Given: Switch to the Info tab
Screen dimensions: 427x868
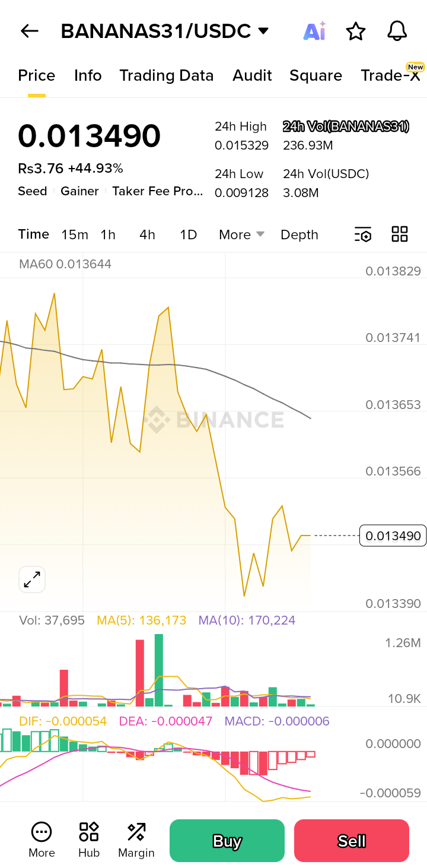Looking at the screenshot, I should tap(88, 75).
